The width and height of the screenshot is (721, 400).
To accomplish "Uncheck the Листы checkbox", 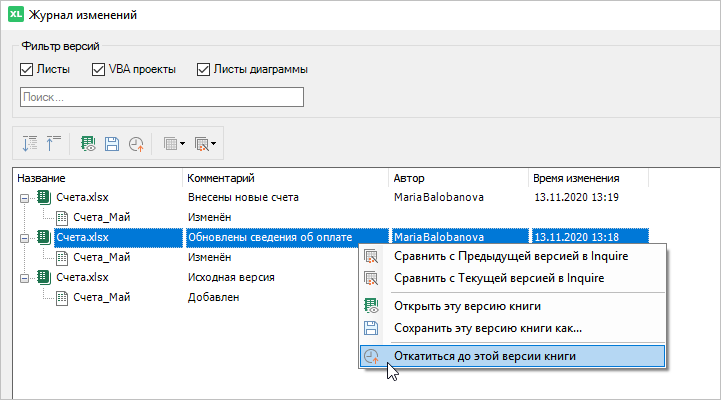I will click(27, 70).
